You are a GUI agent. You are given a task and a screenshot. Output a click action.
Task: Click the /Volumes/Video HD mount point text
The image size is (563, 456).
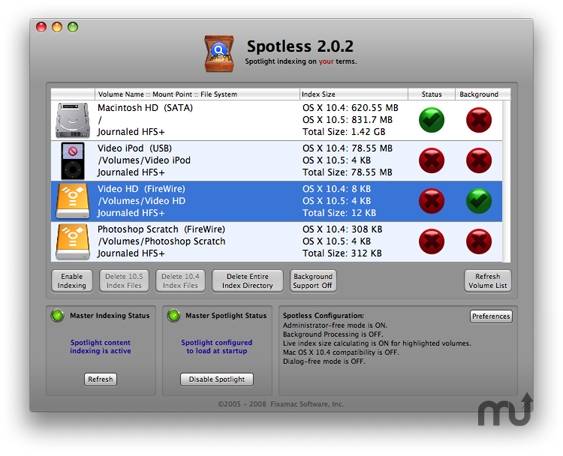pyautogui.click(x=142, y=201)
